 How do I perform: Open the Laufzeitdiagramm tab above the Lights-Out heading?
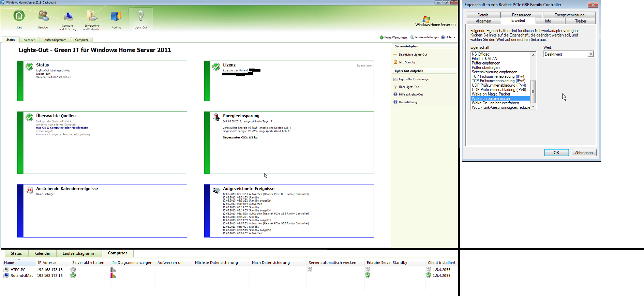(55, 40)
